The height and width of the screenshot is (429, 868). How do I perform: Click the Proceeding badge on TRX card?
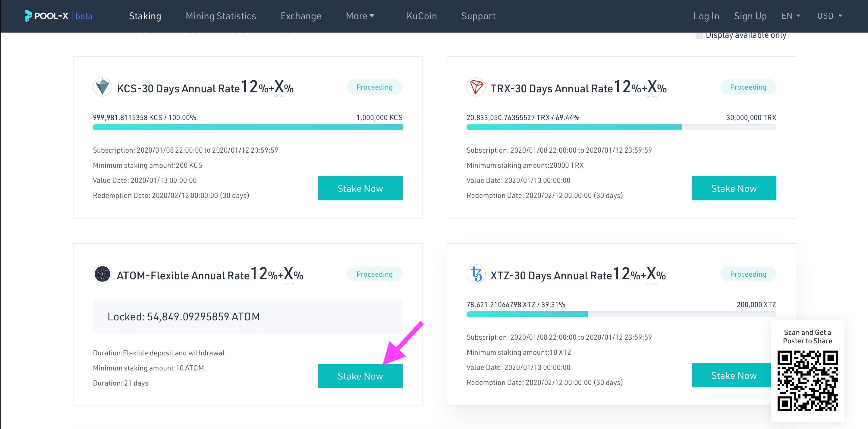pos(748,87)
